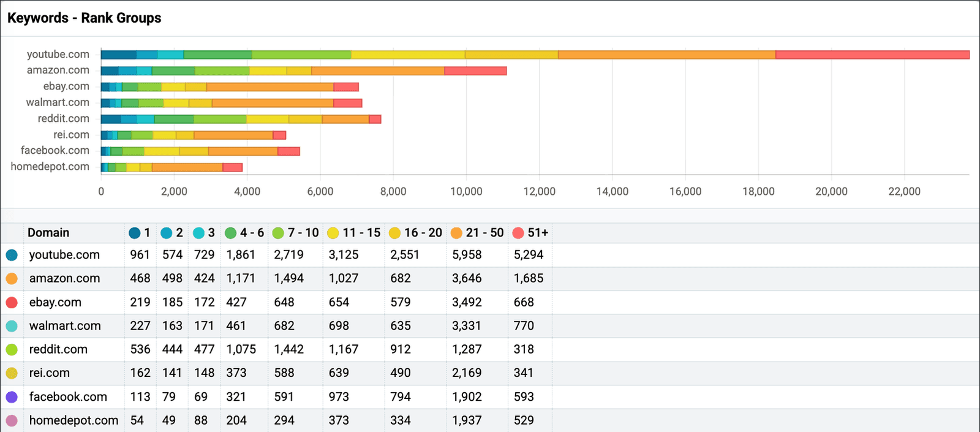Click the Keywords - Rank Groups title
Screen dimensions: 980x432
[85, 18]
